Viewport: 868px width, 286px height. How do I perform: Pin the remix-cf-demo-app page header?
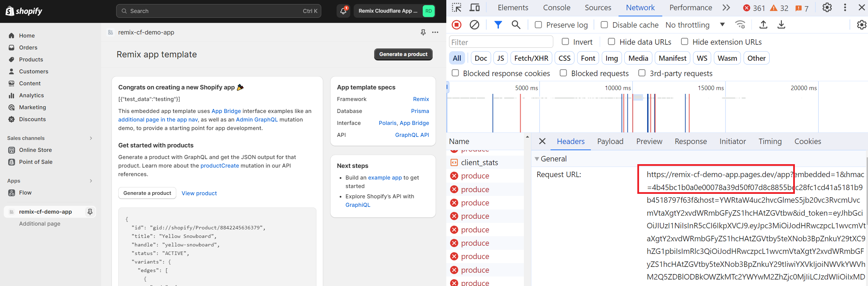pos(423,32)
